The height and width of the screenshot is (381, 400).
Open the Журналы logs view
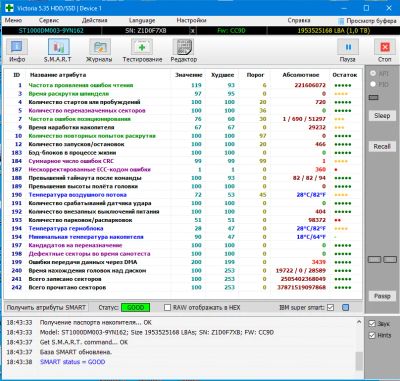point(99,51)
